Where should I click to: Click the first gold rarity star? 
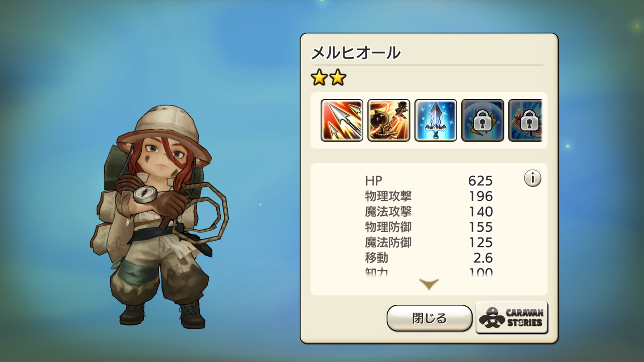click(x=319, y=78)
